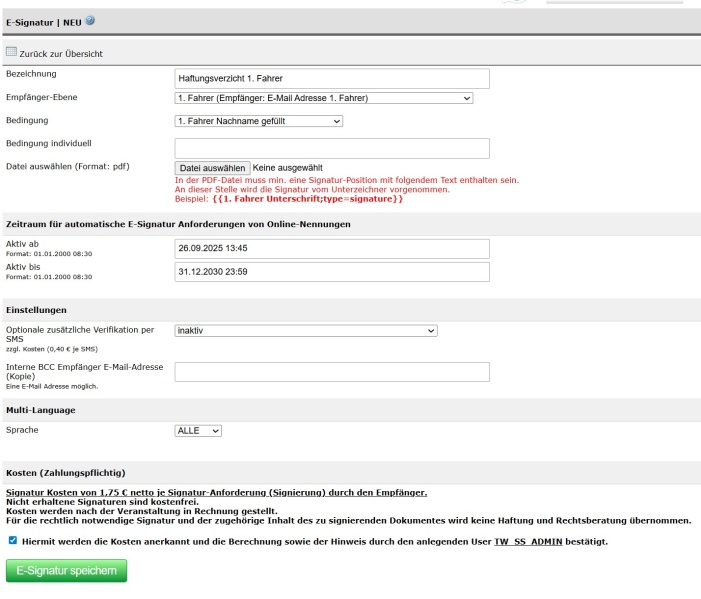The height and width of the screenshot is (599, 701).
Task: Focus the Interne BCC Empfänger E-Mail field
Action: coord(332,372)
